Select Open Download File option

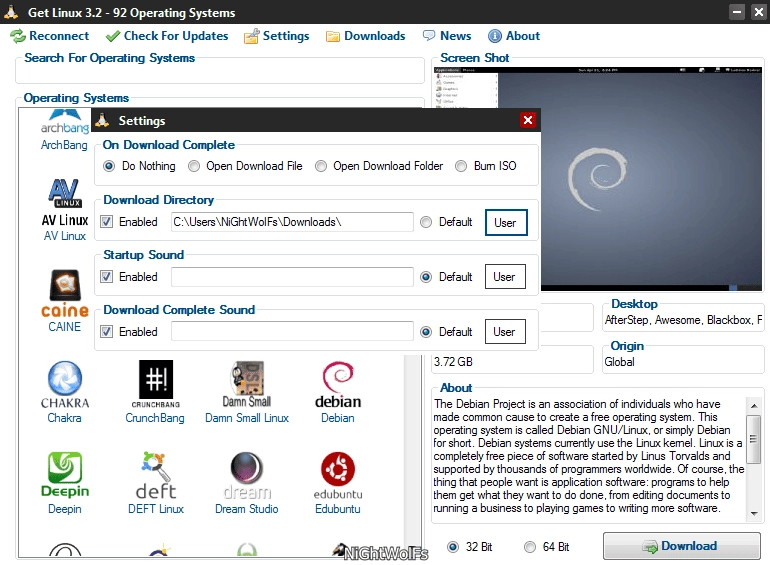click(x=245, y=166)
